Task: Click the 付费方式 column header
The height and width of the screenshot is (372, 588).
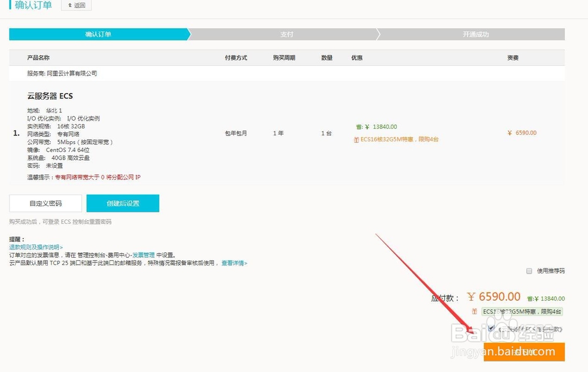Action: [x=236, y=58]
